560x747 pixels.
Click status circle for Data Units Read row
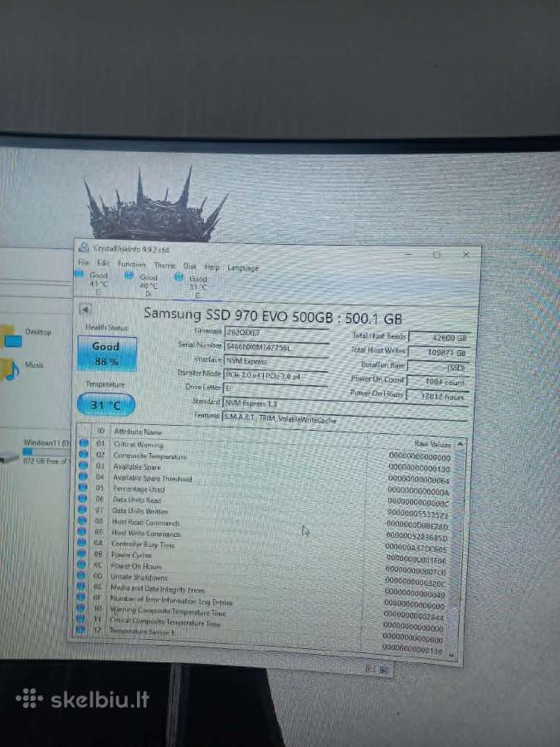pyautogui.click(x=83, y=498)
